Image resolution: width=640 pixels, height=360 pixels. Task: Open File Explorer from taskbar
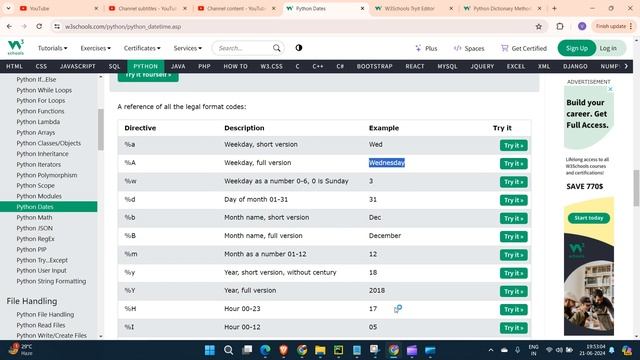point(320,350)
